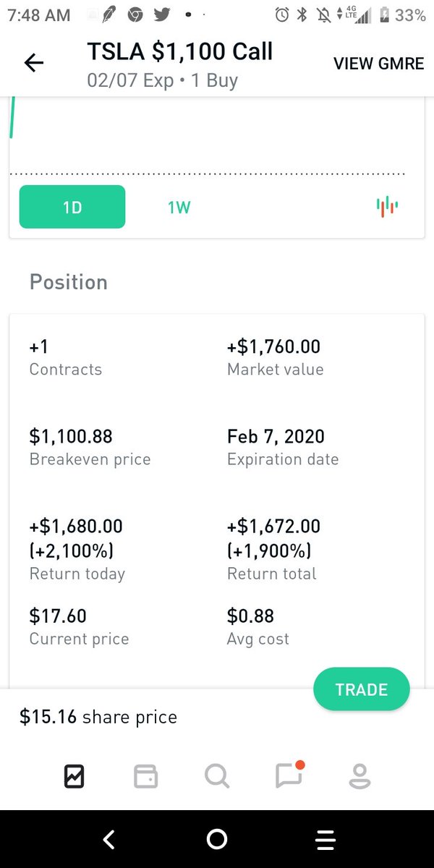This screenshot has width=434, height=868.
Task: Tap Android back navigation button
Action: click(x=109, y=839)
